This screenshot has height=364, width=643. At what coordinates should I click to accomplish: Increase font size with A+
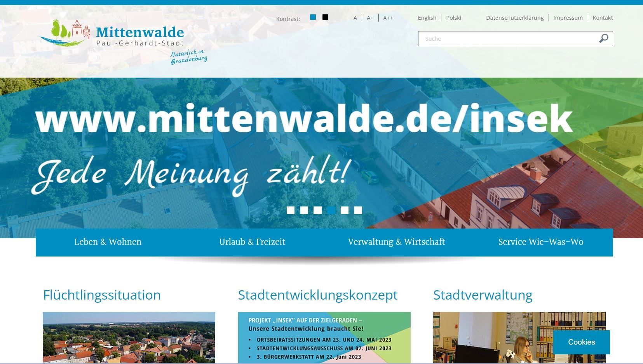[x=370, y=18]
